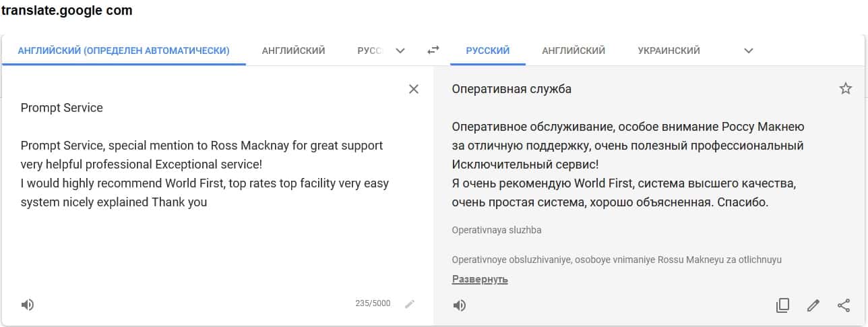This screenshot has height=327, width=868.
Task: Switch target language to УКРАИНСКИЙ
Action: [669, 51]
